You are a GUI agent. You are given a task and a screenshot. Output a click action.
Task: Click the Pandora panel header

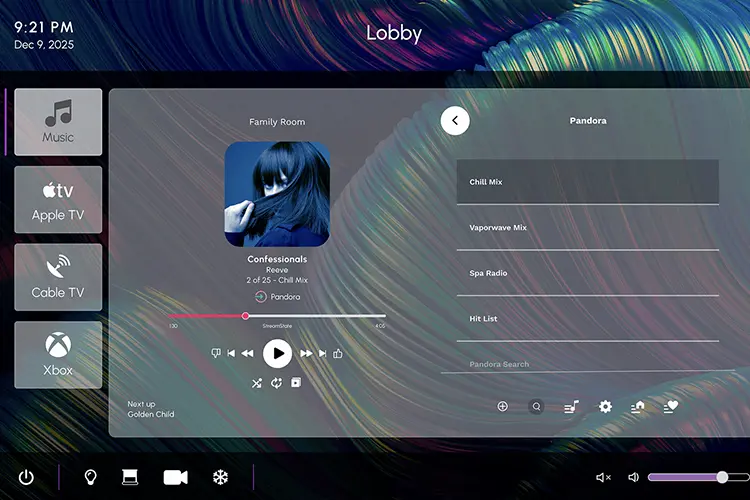[x=588, y=121]
